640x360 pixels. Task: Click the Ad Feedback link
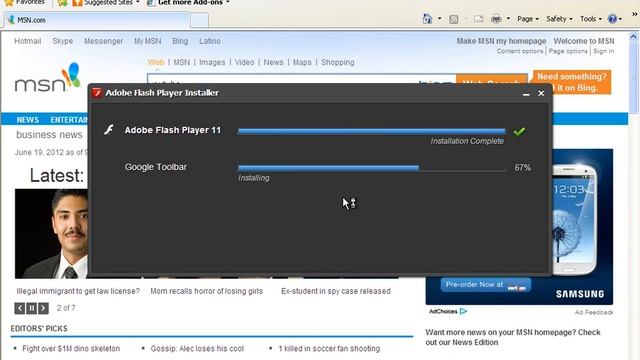(594, 312)
